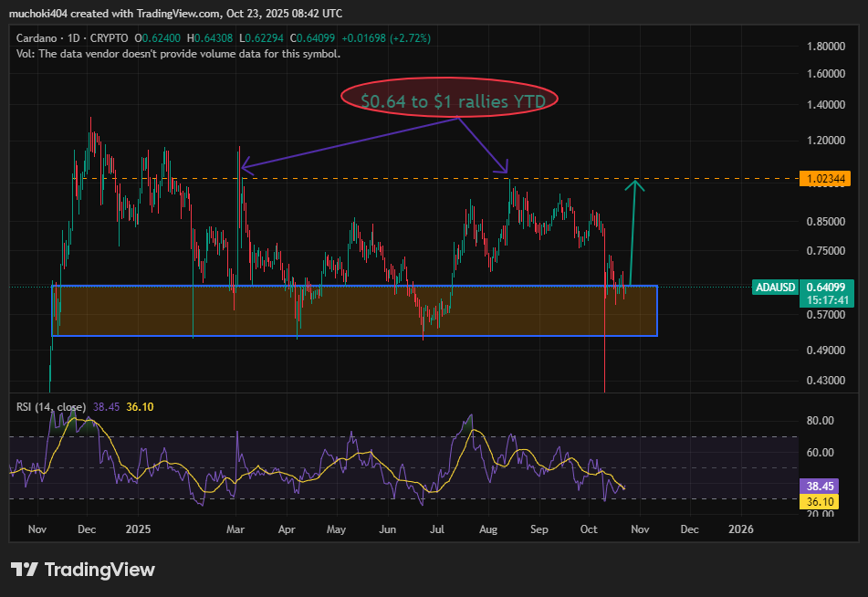Viewport: 868px width, 597px height.
Task: Click the green 0.64099 current price label
Action: tap(828, 287)
